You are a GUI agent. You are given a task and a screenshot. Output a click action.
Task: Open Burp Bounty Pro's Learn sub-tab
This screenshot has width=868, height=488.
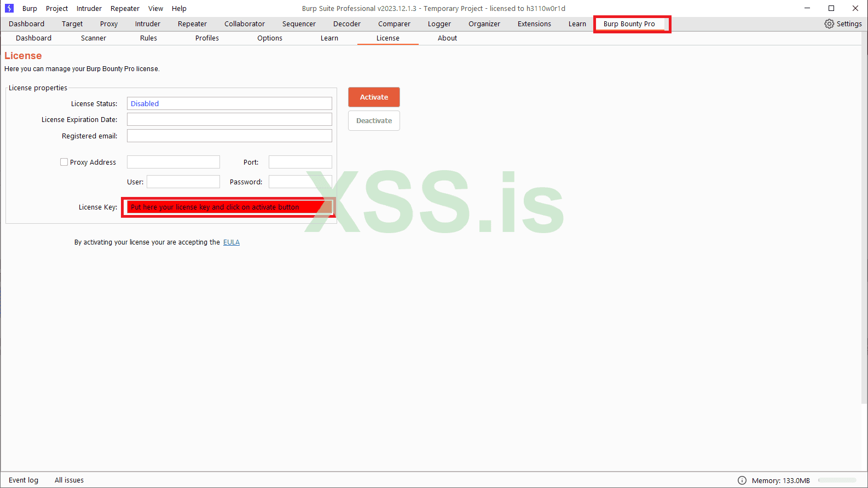click(329, 38)
